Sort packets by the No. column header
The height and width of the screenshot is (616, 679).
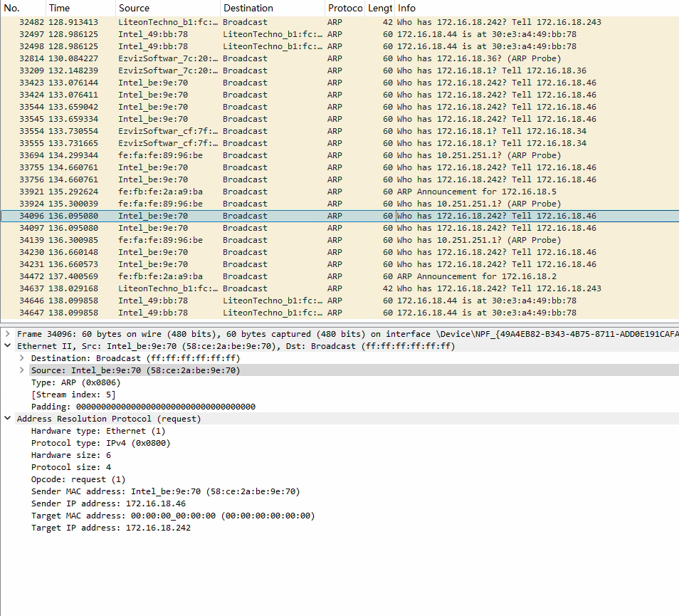[x=23, y=8]
